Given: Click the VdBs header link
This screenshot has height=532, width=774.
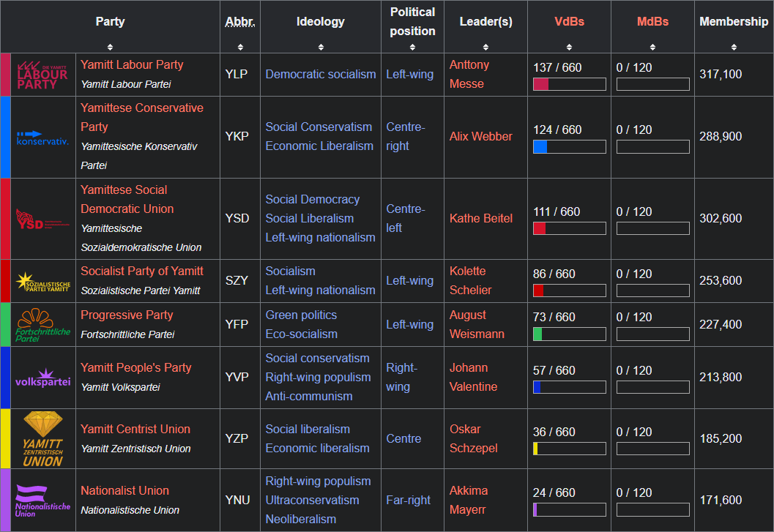Looking at the screenshot, I should 569,22.
